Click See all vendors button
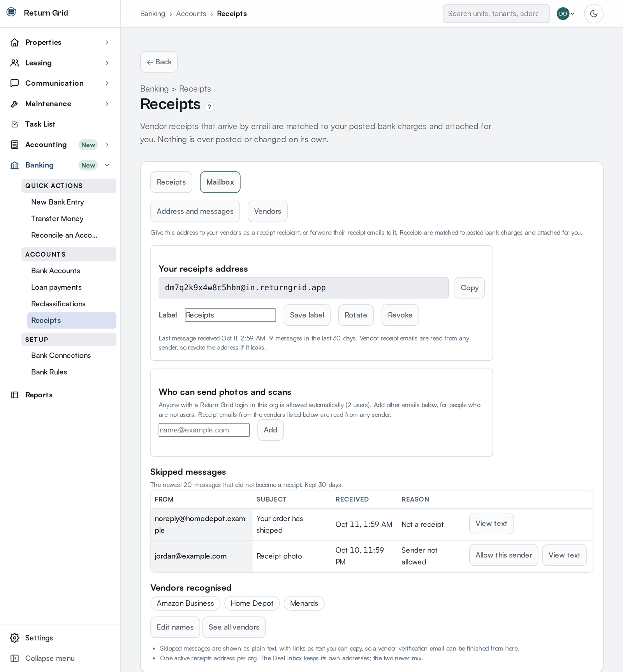Viewport: 623px width, 672px height. [x=234, y=627]
